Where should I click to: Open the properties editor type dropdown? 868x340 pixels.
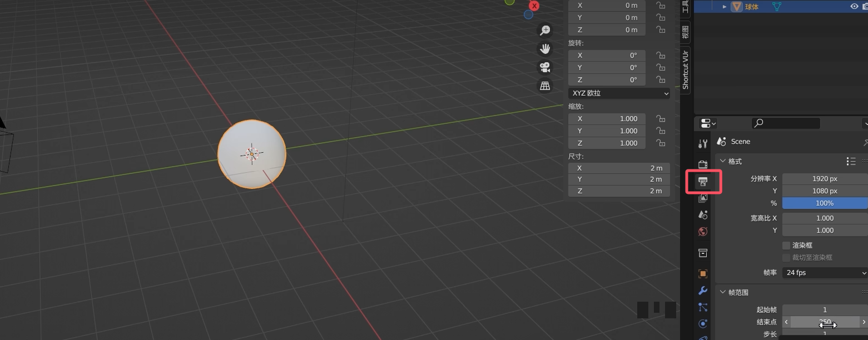tap(708, 123)
